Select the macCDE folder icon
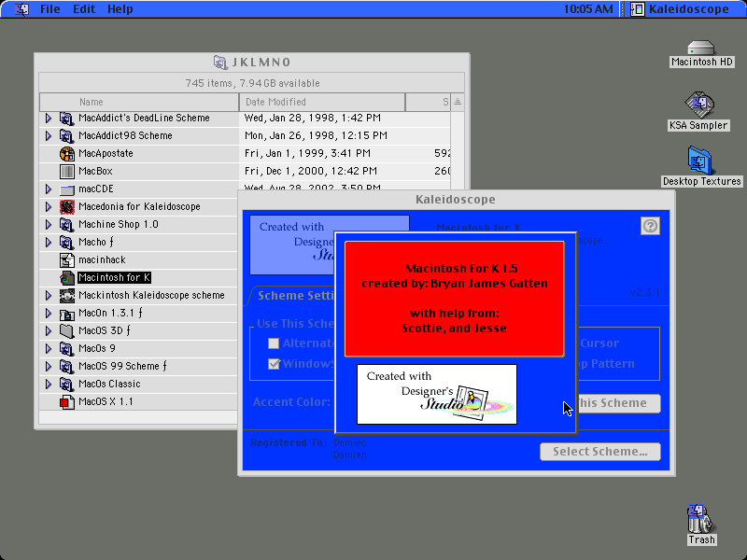The image size is (747, 560). (x=66, y=189)
